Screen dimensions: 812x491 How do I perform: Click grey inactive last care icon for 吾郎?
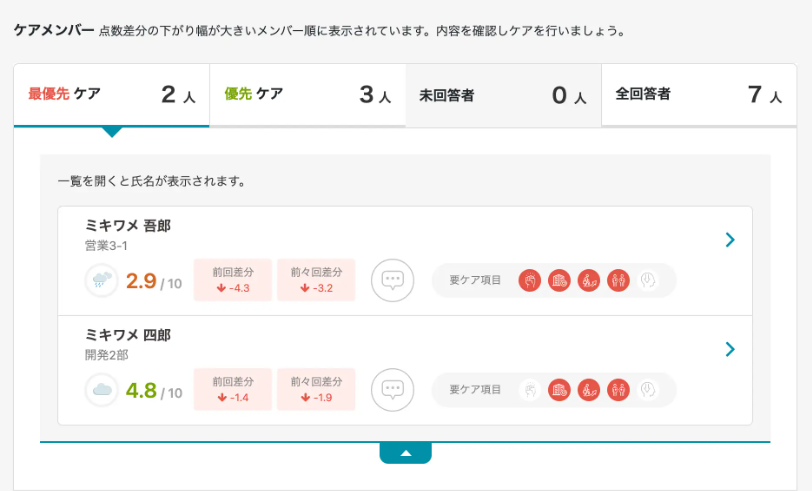(x=650, y=281)
